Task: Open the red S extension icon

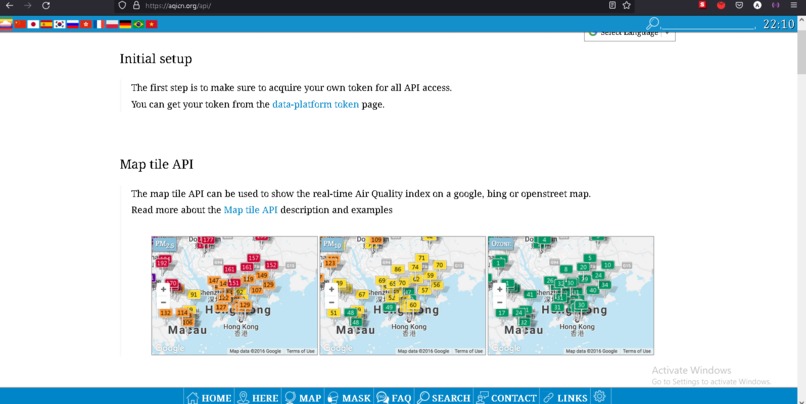Action: click(x=702, y=5)
